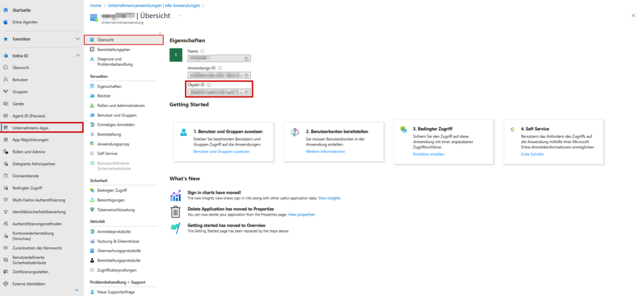Collapse the Entra ID section
The height and width of the screenshot is (296, 644).
pyautogui.click(x=77, y=55)
